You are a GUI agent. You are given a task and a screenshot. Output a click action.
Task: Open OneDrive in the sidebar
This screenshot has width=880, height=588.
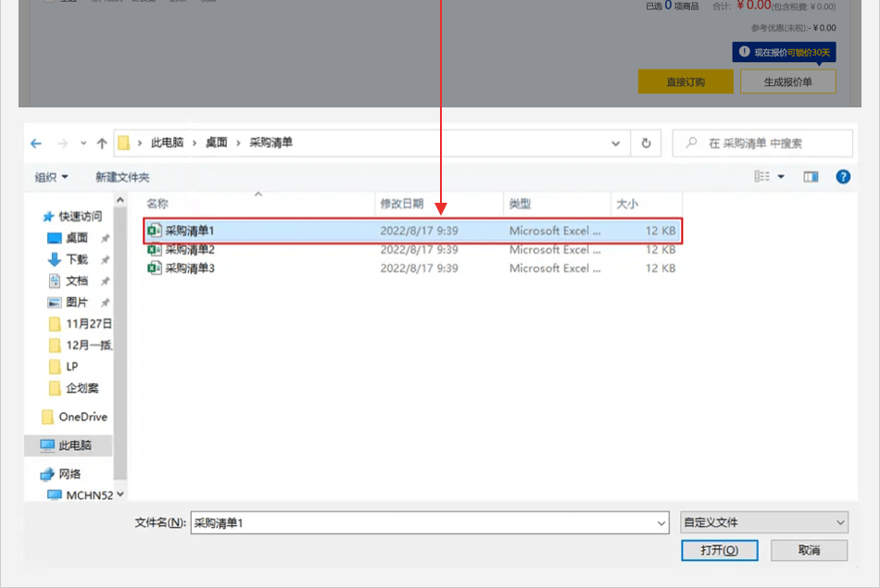pos(82,417)
